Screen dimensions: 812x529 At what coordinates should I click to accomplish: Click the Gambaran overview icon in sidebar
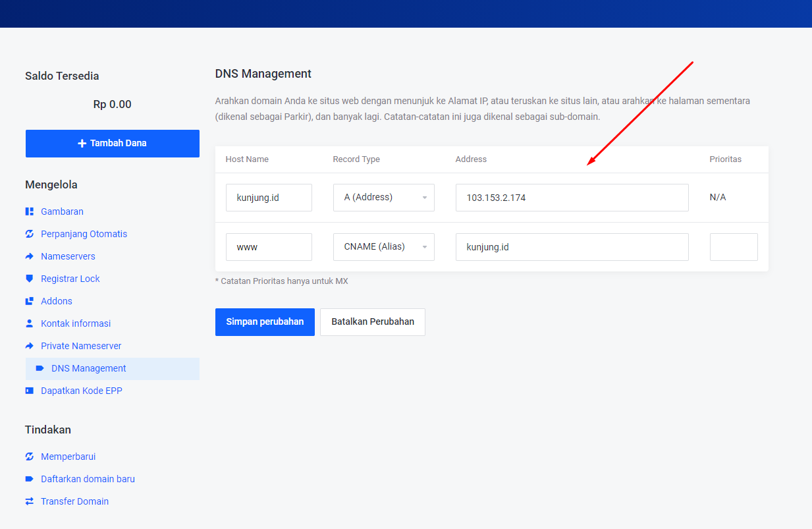29,211
